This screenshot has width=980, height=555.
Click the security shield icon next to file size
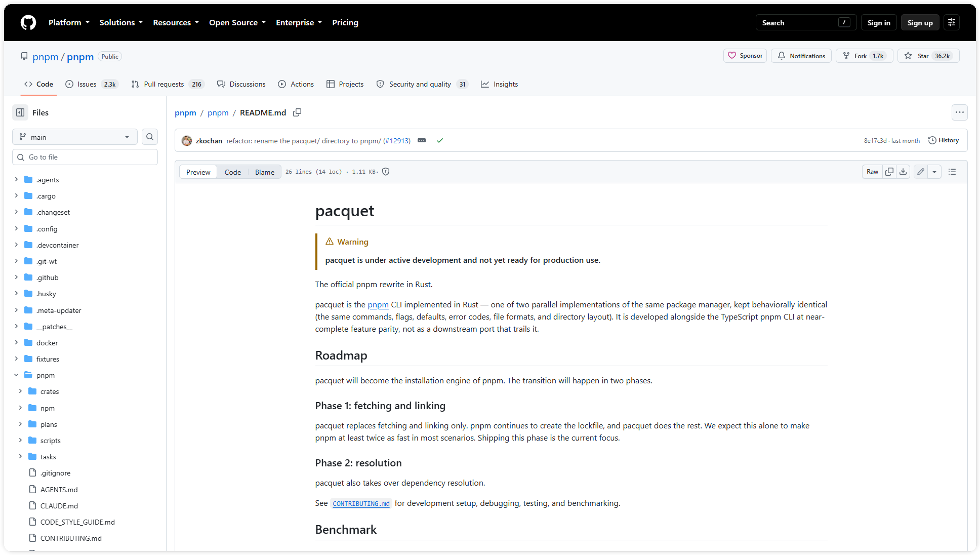point(386,172)
